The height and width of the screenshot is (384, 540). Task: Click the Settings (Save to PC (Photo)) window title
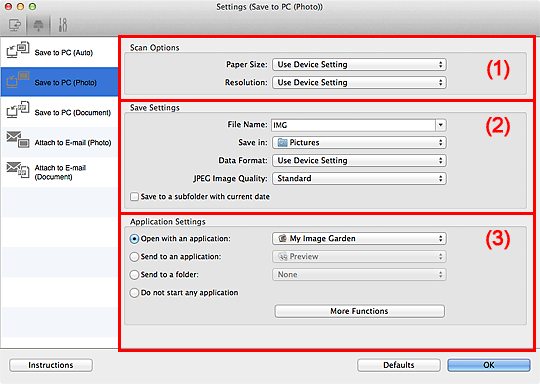[270, 7]
